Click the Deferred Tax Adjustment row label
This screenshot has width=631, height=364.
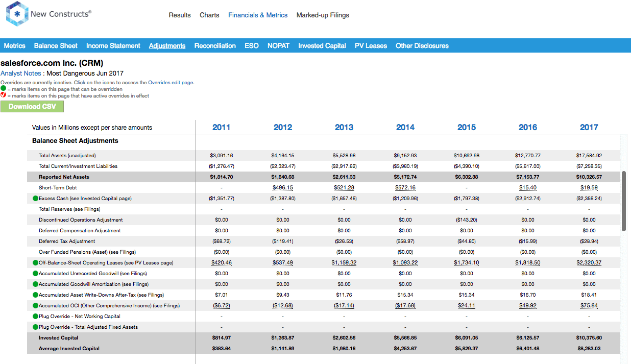coord(67,241)
